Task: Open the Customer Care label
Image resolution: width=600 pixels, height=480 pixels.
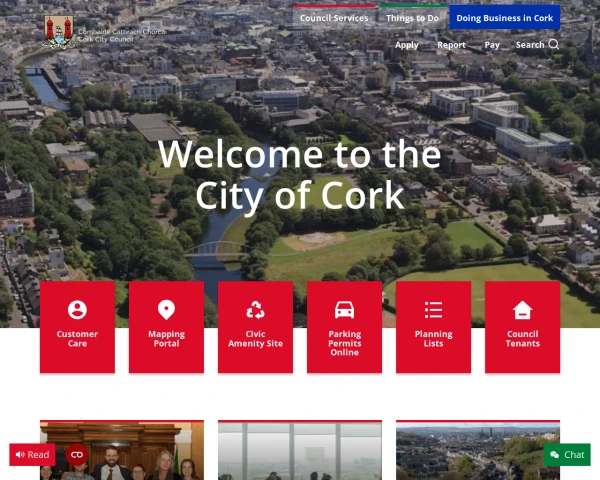Action: click(77, 338)
